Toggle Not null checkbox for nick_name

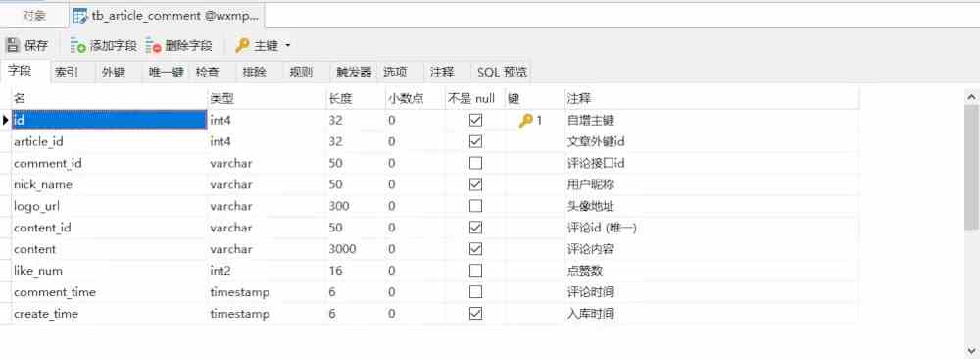click(x=475, y=184)
